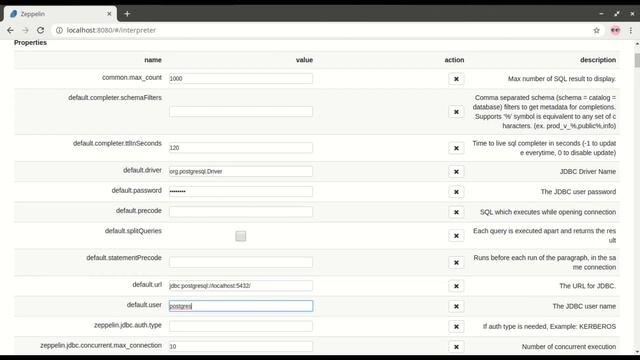The width and height of the screenshot is (640, 360).
Task: Edit the common.max_count value field
Action: click(x=241, y=78)
